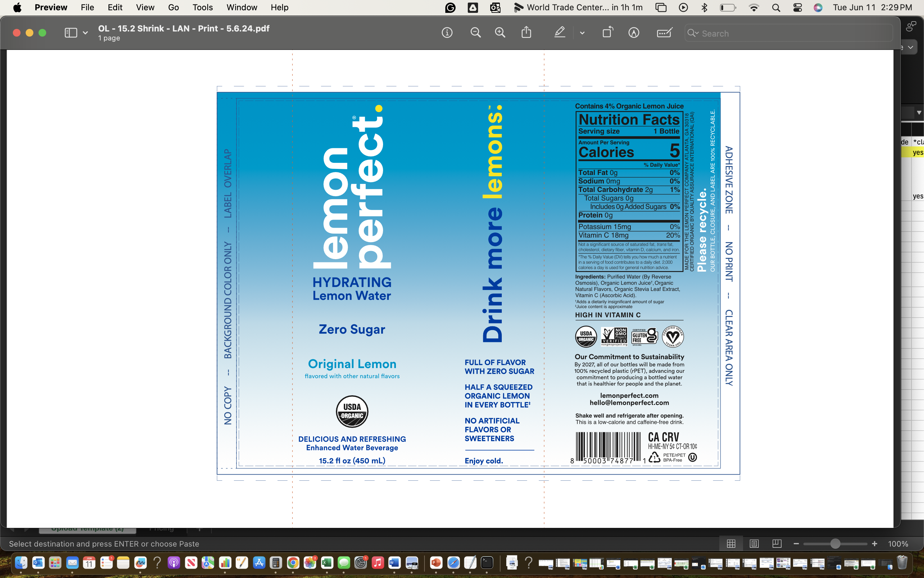Viewport: 924px width, 578px height.
Task: Expand the highlight color options chevron
Action: coord(582,33)
